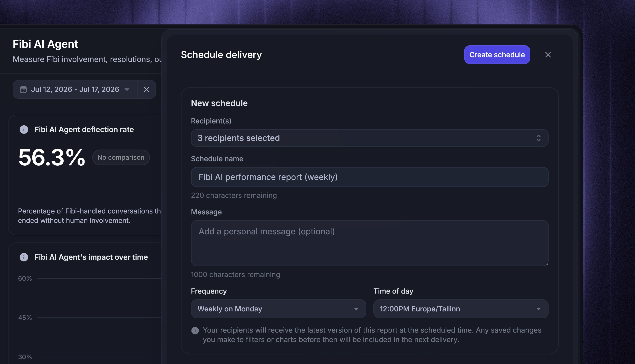This screenshot has height=364, width=635.
Task: Click the message box resize handle
Action: pos(546,264)
